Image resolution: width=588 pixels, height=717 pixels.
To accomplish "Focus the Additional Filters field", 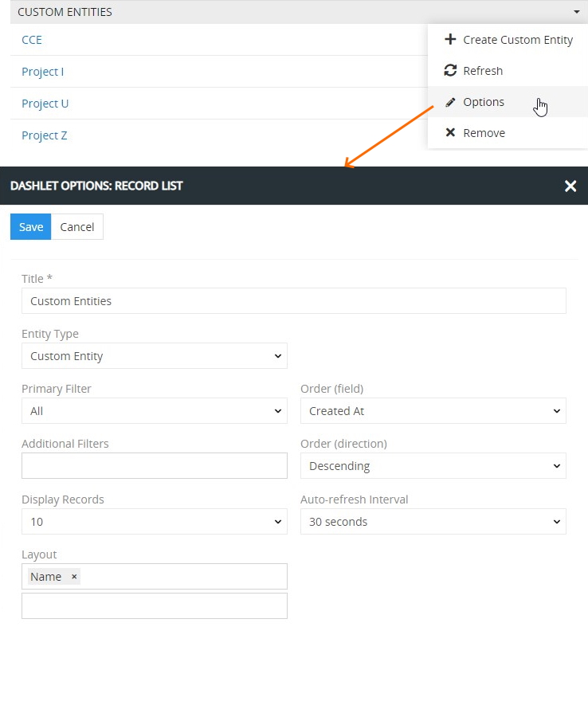I will (154, 465).
